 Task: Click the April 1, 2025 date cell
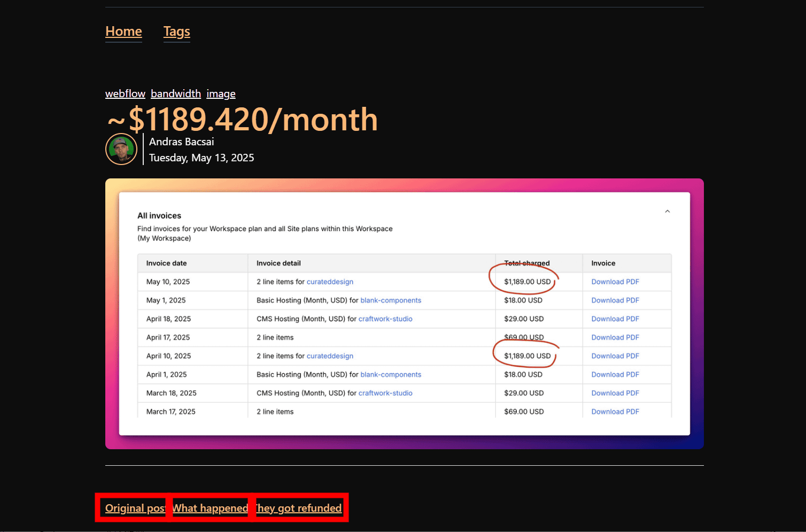point(167,374)
